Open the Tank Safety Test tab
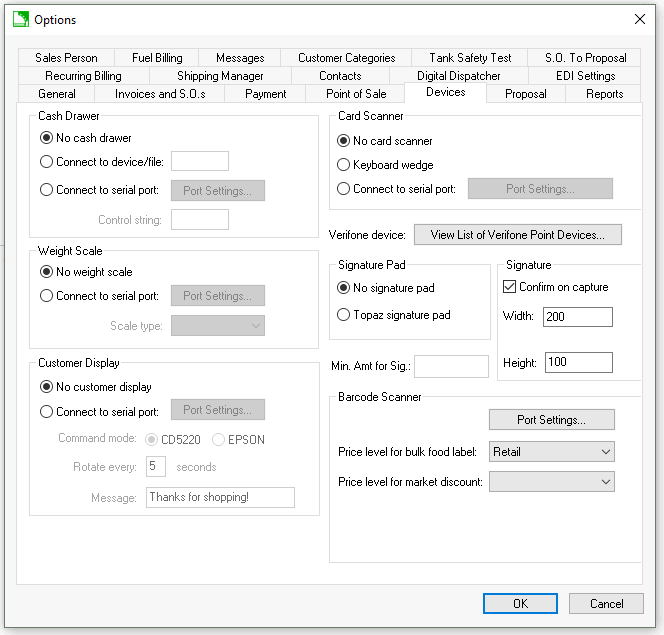This screenshot has height=635, width=664. (470, 58)
